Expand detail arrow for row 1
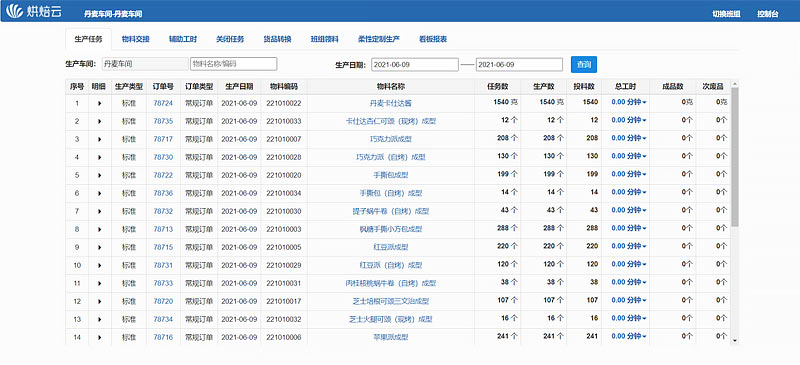 99,103
